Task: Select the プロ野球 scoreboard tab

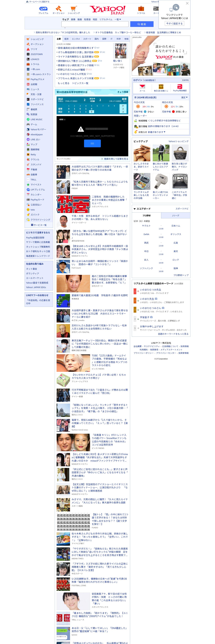Action: pos(146,216)
